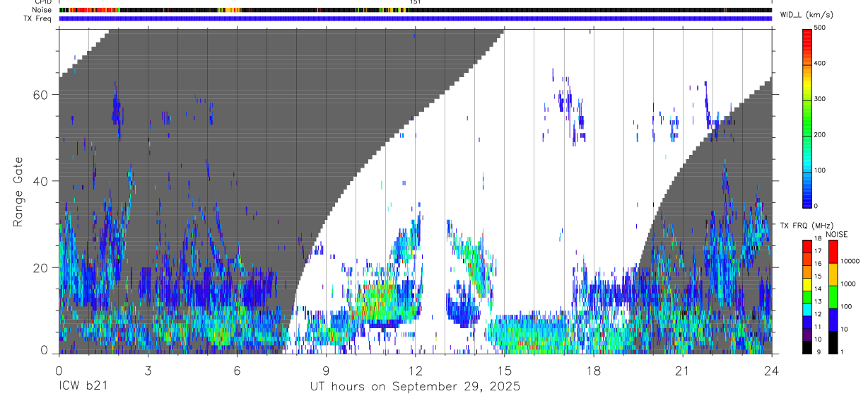868x401 pixels.
Task: Select the 'Range Gate' y-axis title
Action: coord(19,192)
